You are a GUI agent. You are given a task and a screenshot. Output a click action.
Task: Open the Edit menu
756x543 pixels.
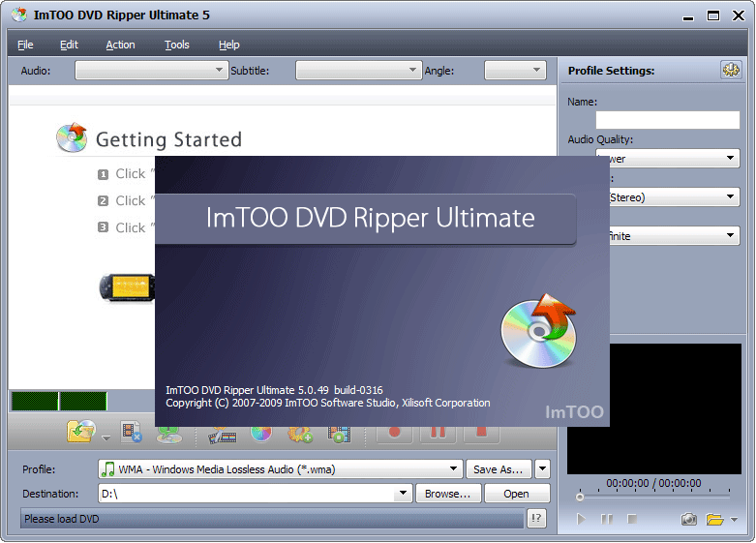coord(69,45)
